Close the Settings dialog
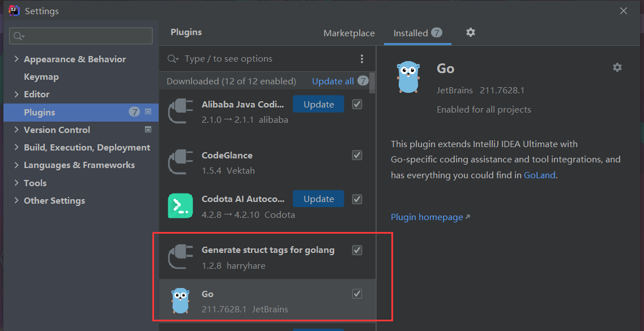 point(624,11)
